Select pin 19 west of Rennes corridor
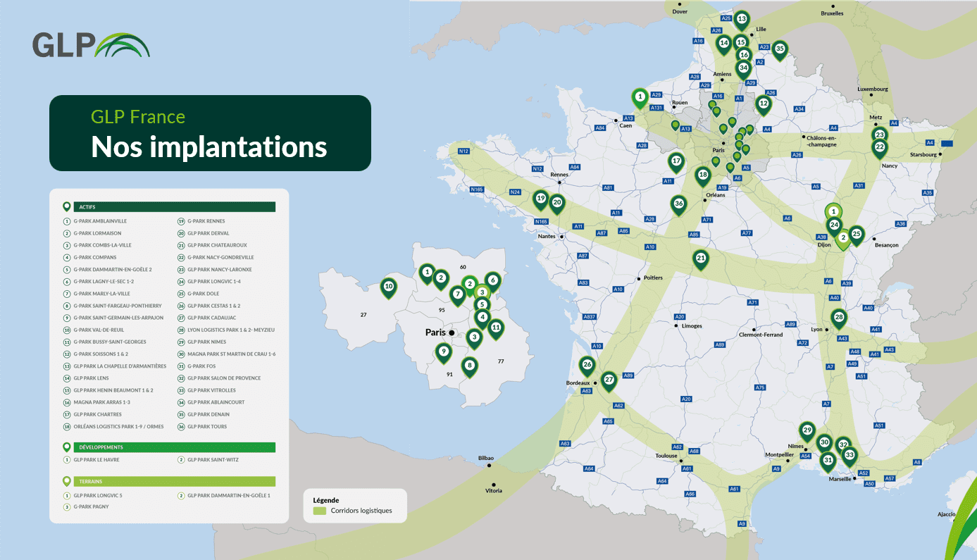 [x=540, y=199]
